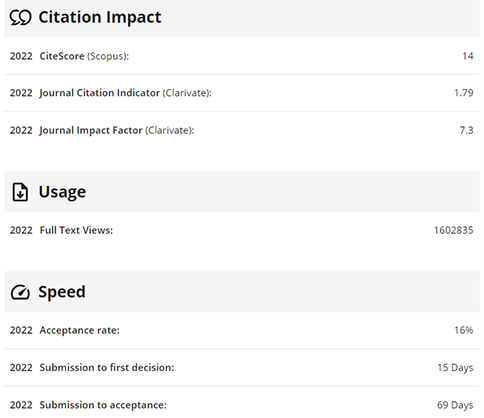Select the Speed section heading
This screenshot has width=484, height=418.
click(x=62, y=292)
